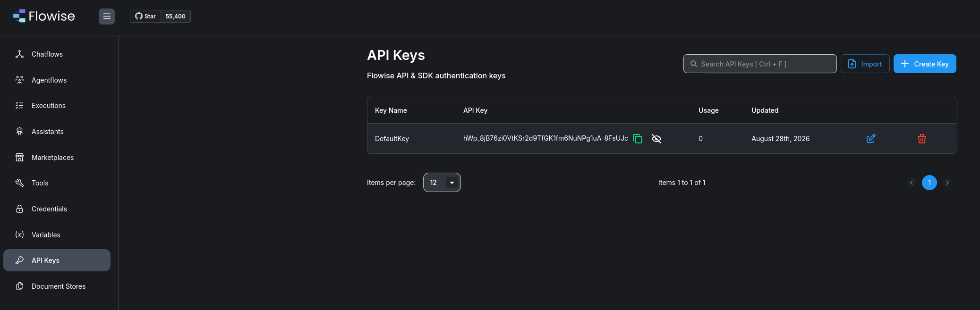The image size is (980, 310).
Task: Click the Flowise logo
Action: pyautogui.click(x=44, y=16)
